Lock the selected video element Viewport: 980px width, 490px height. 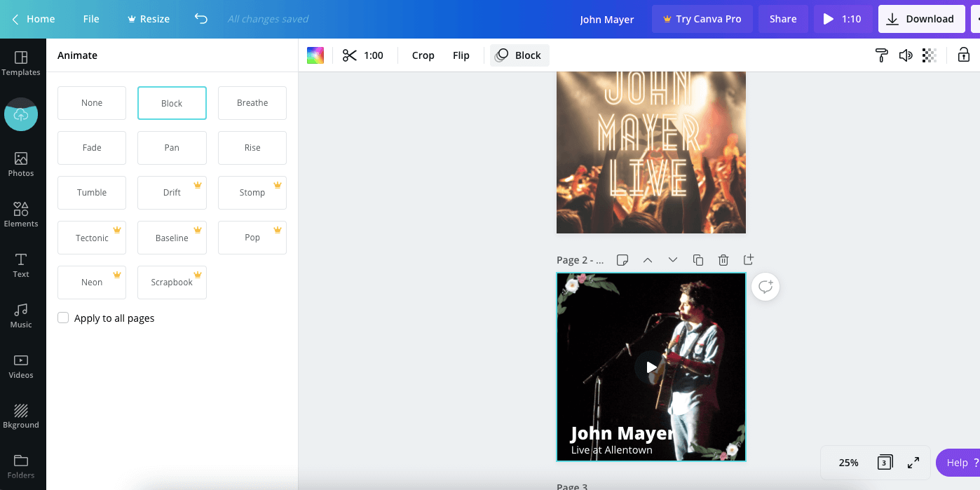pos(964,55)
